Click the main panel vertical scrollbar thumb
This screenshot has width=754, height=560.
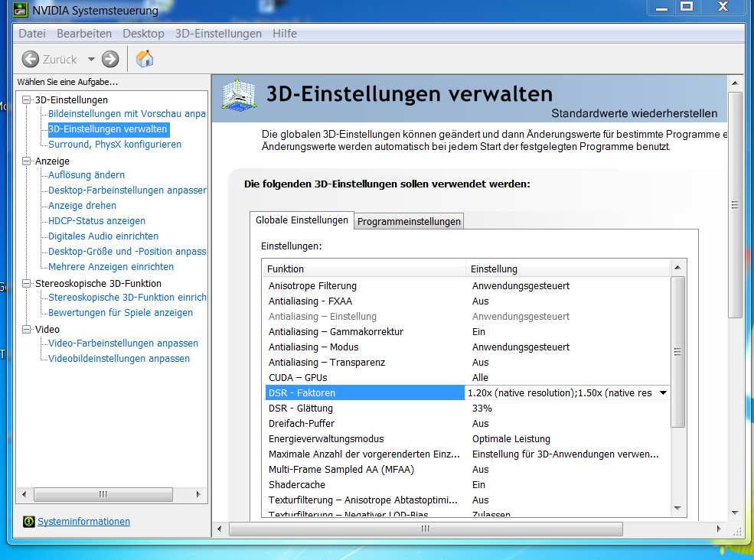click(735, 205)
